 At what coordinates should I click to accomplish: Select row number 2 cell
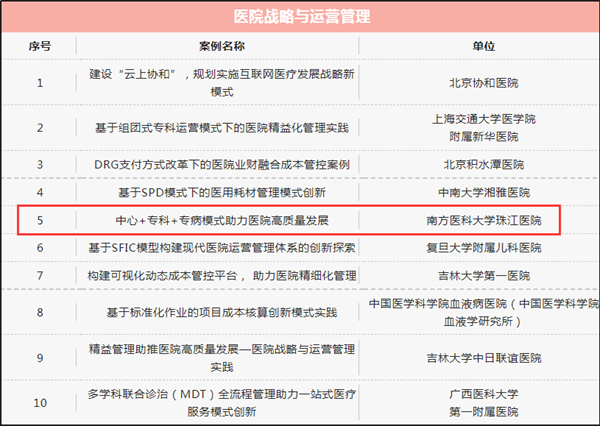40,128
